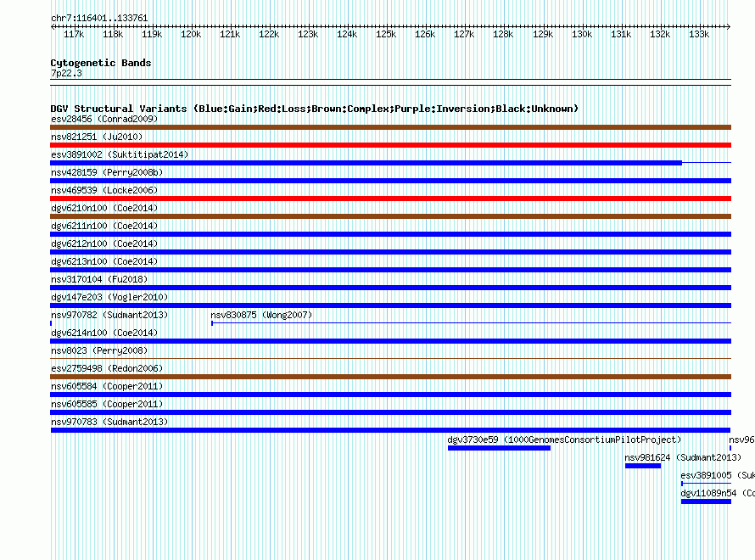This screenshot has width=755, height=560.
Task: Select dgv147e203 (Vogler2010) label
Action: tap(109, 297)
